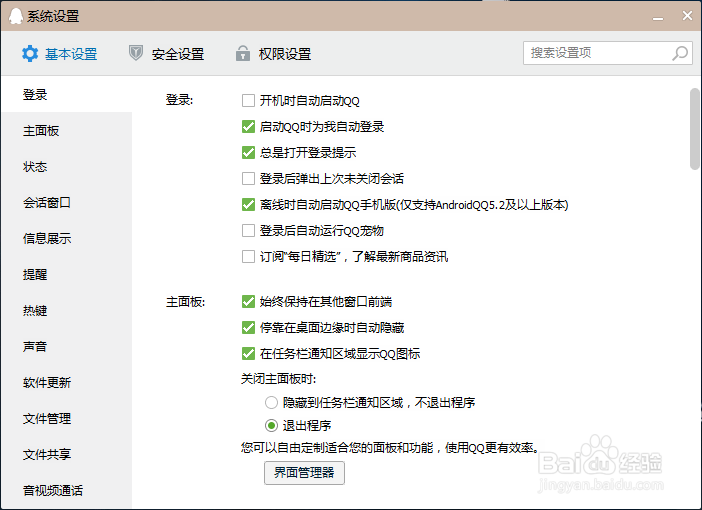Uncheck 离线时自动启动QQ手机版 option
The width and height of the screenshot is (702, 510).
(x=248, y=204)
